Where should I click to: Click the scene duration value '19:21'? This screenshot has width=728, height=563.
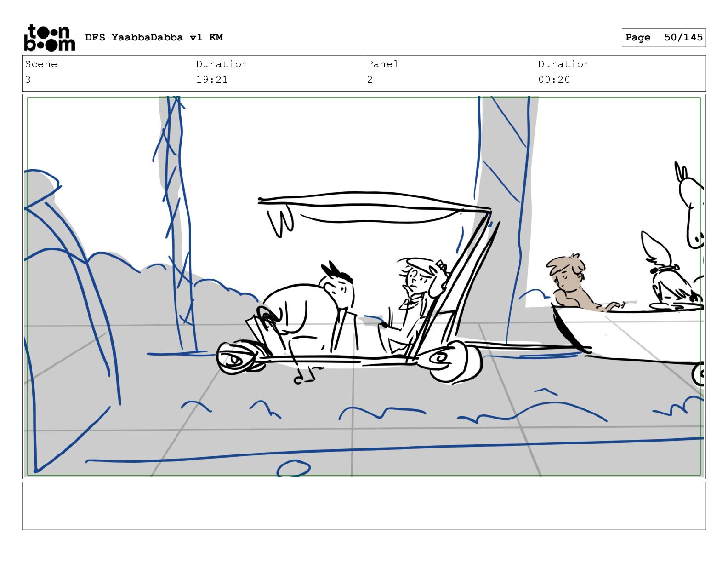point(212,80)
